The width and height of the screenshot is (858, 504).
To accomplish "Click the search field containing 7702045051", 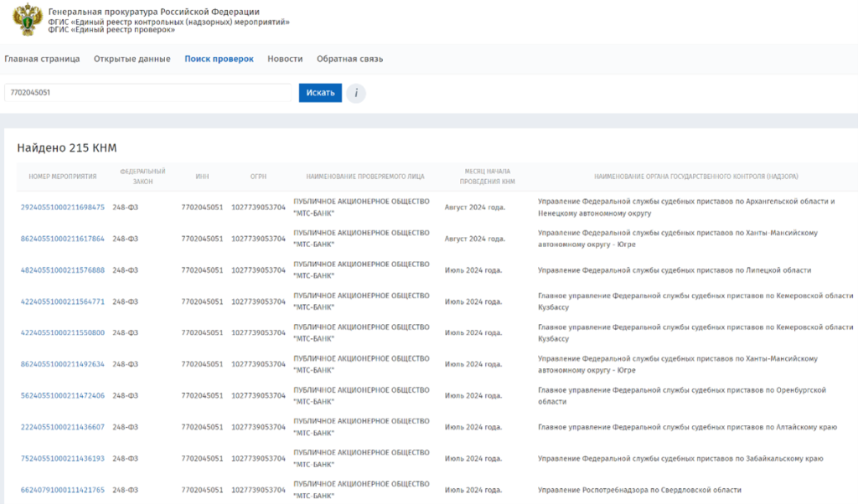I will tap(147, 93).
